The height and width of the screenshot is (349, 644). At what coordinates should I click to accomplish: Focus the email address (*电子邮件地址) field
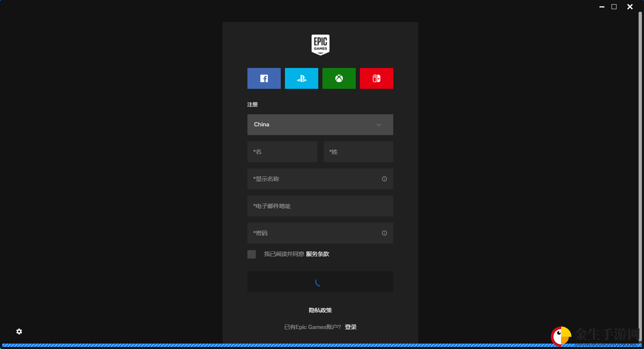click(x=320, y=206)
